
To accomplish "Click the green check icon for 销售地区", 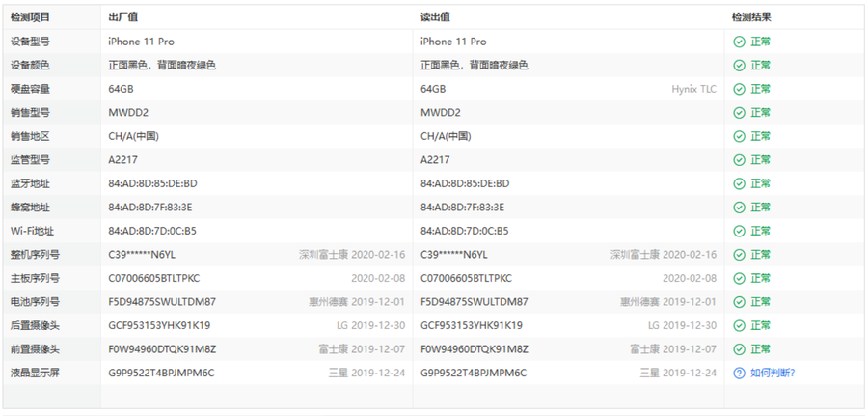I will (739, 136).
